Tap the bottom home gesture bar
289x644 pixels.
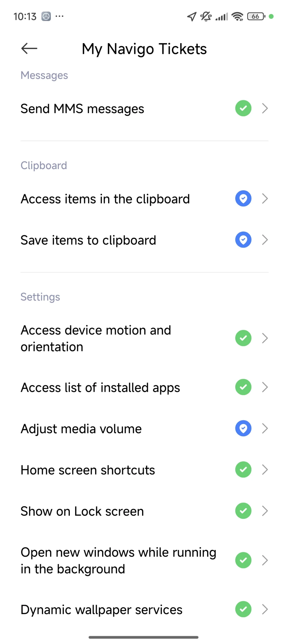[x=143, y=637]
